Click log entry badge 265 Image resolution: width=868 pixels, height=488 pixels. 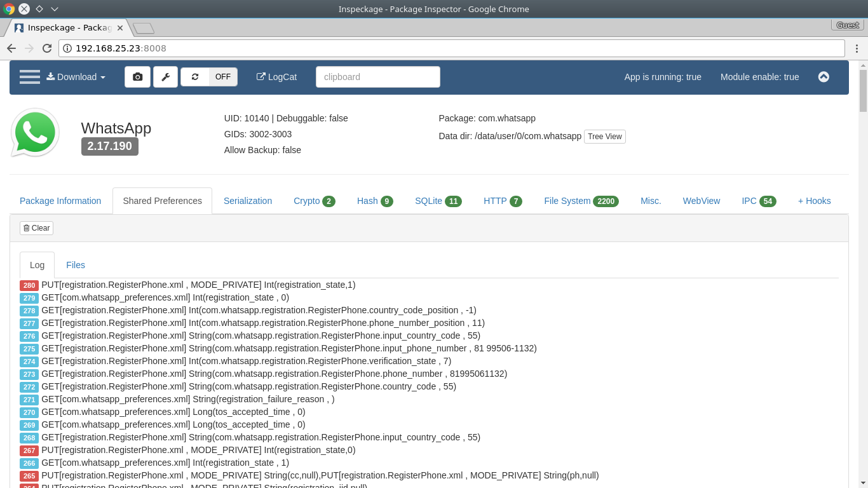pyautogui.click(x=29, y=476)
